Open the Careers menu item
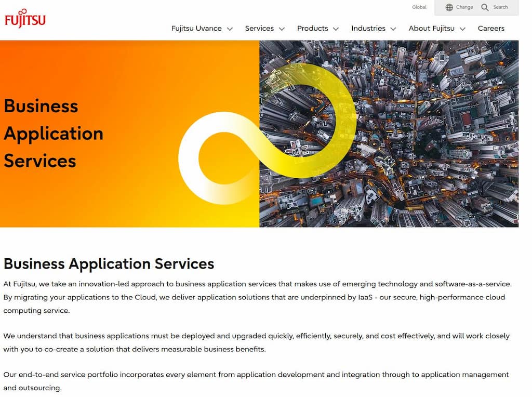This screenshot has height=397, width=532. [491, 29]
